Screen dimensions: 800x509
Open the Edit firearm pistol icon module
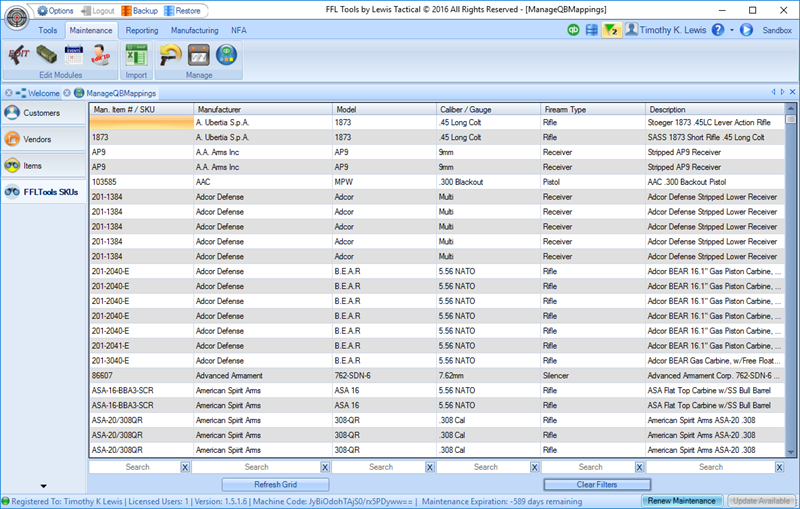19,55
